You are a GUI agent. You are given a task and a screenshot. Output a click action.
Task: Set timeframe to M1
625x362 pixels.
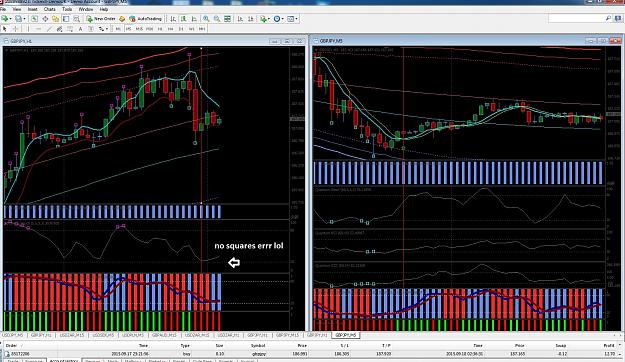pos(118,29)
